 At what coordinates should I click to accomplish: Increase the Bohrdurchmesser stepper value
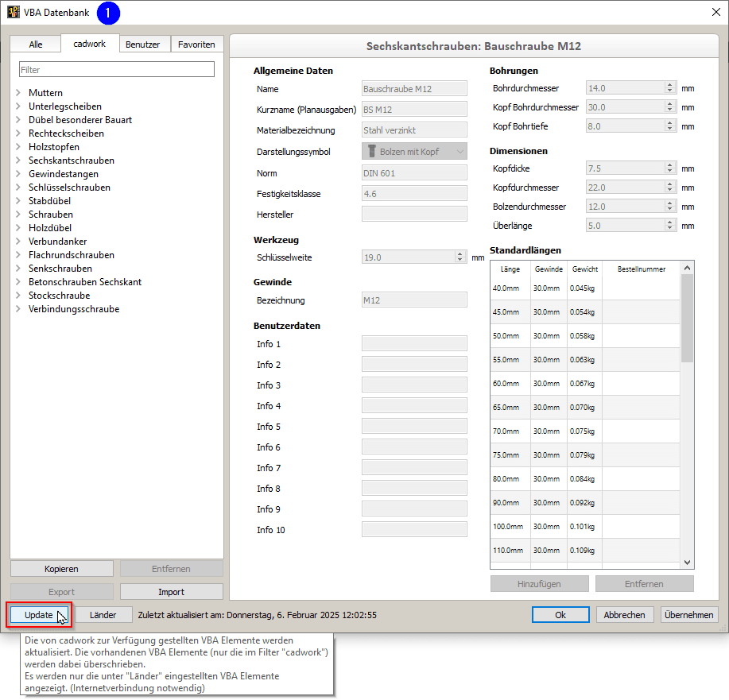[x=670, y=85]
